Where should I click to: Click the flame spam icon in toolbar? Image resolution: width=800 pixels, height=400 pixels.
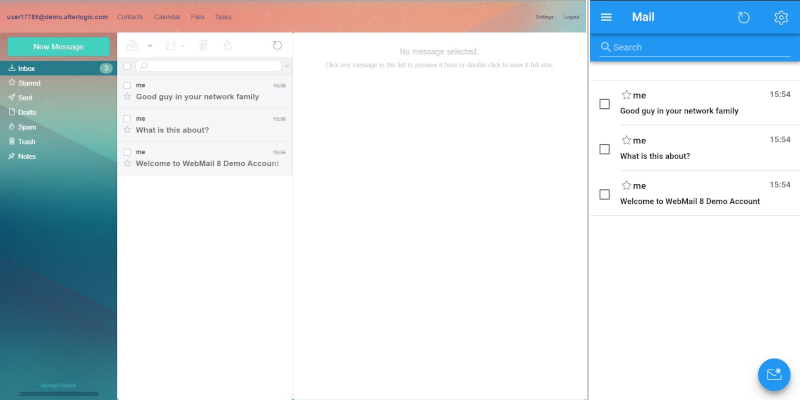point(228,45)
